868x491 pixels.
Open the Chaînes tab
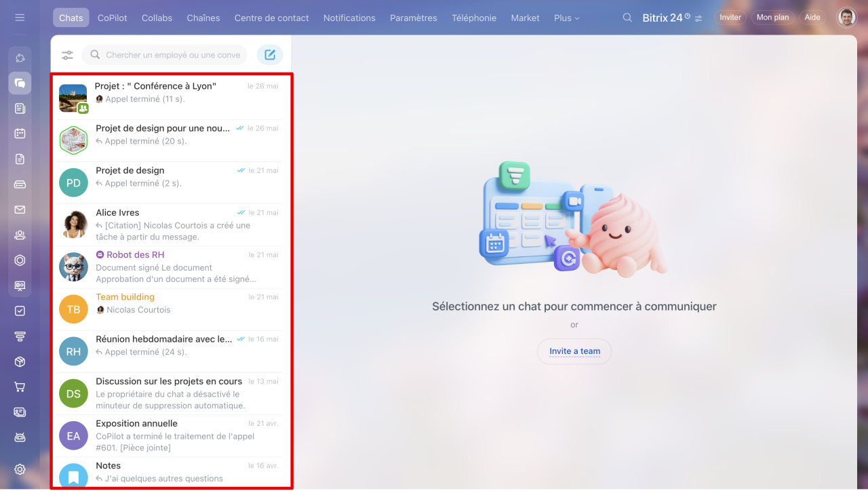[203, 18]
